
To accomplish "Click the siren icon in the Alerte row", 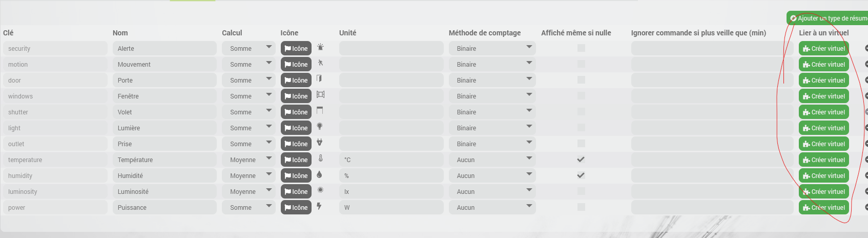I will coord(320,47).
